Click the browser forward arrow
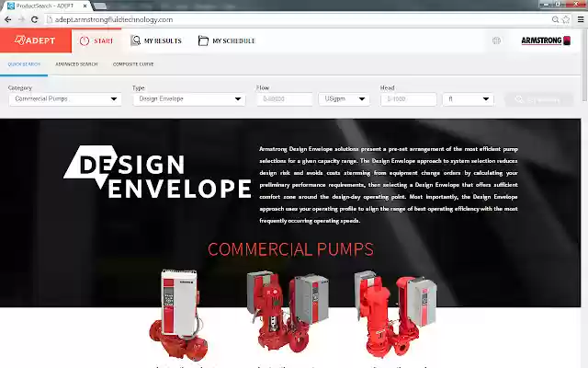Viewport: 588px width, 368px height. 21,19
